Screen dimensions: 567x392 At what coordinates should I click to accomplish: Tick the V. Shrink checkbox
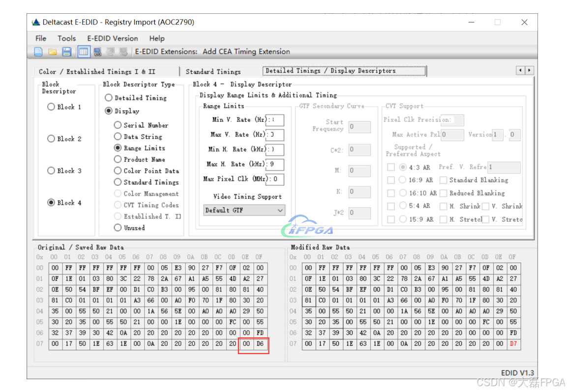point(486,206)
